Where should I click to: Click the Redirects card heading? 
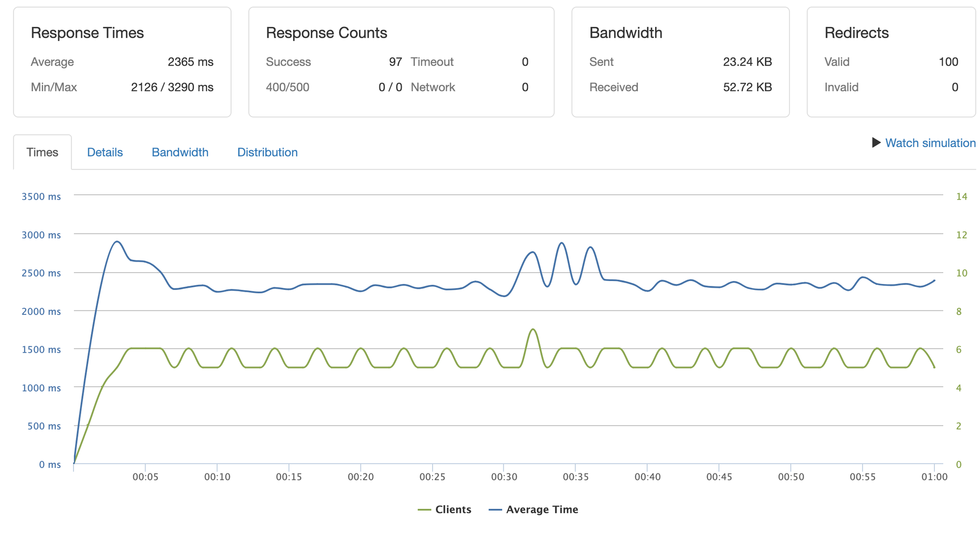856,33
